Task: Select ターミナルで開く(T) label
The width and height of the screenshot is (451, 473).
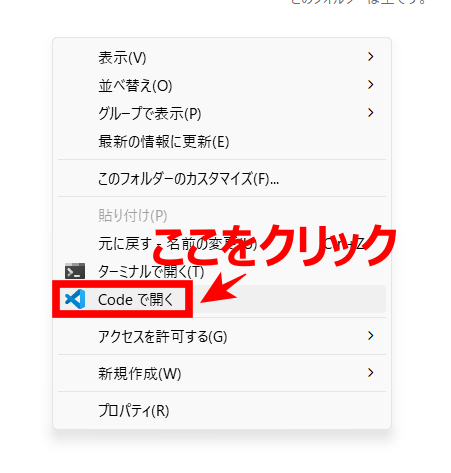Action: click(x=151, y=272)
